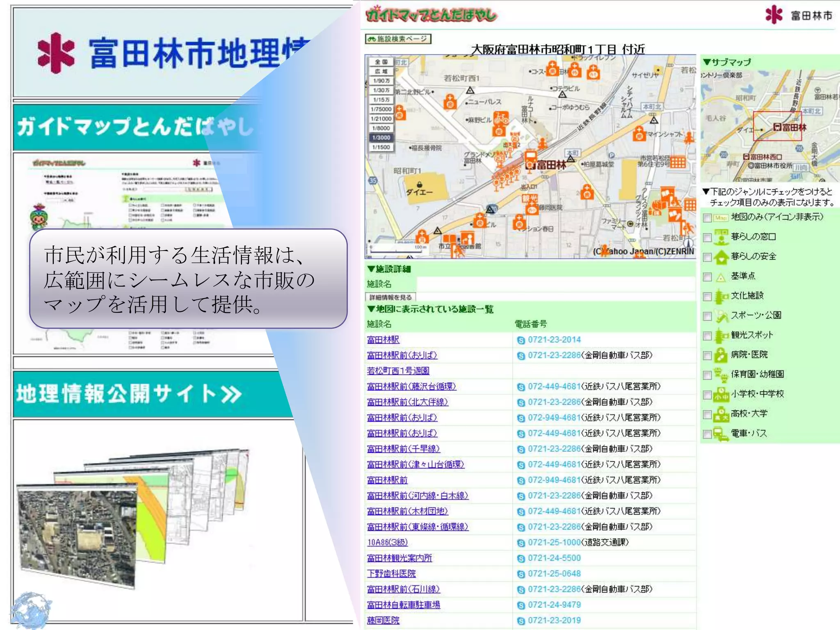The height and width of the screenshot is (630, 840).
Task: Click phone icon beside 藤岡医院 number
Action: coord(521,621)
